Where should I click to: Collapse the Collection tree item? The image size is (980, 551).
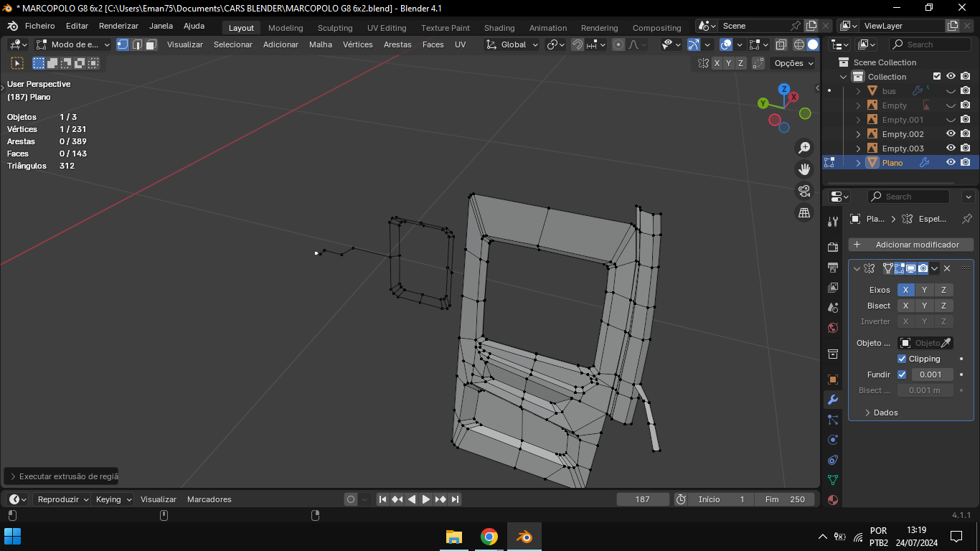pos(844,77)
